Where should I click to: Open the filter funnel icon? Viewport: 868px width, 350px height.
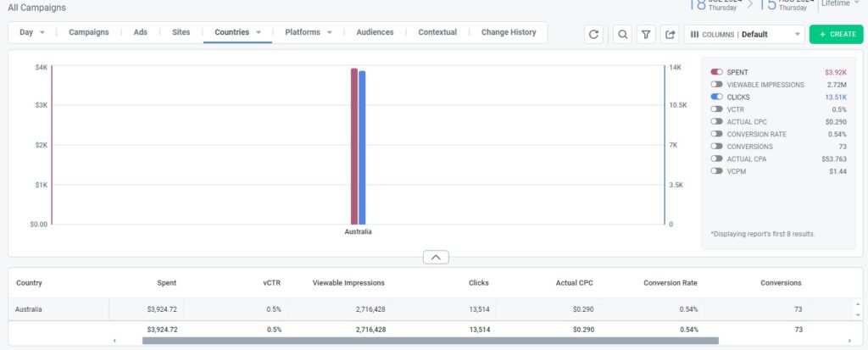click(x=646, y=35)
